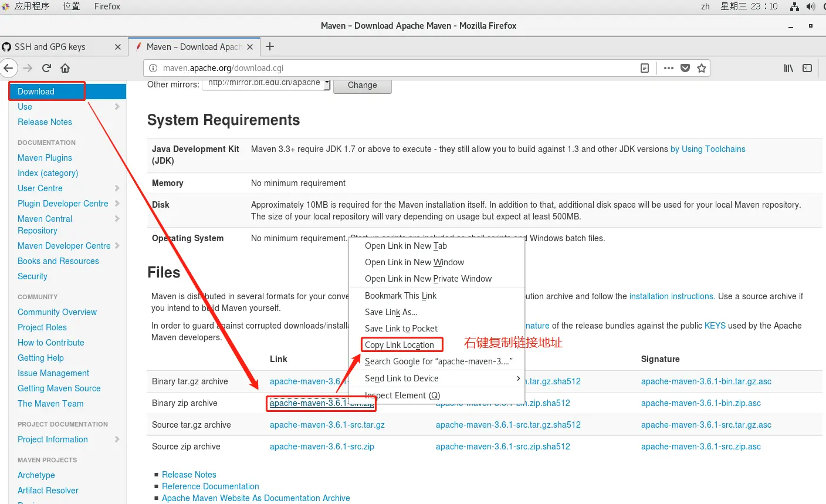This screenshot has height=504, width=826.
Task: Open the 位置 menu in top panel
Action: point(72,6)
